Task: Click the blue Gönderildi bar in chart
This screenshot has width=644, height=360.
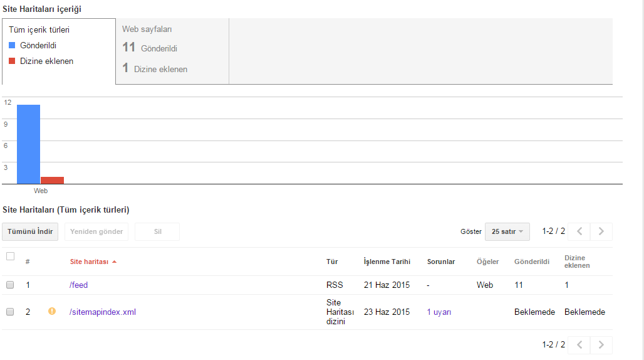Action: pyautogui.click(x=28, y=144)
